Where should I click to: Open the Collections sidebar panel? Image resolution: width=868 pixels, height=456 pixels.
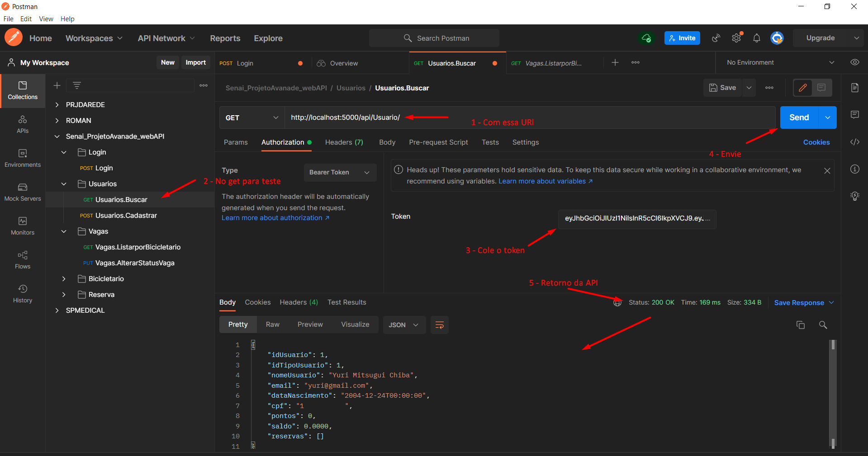(x=23, y=91)
